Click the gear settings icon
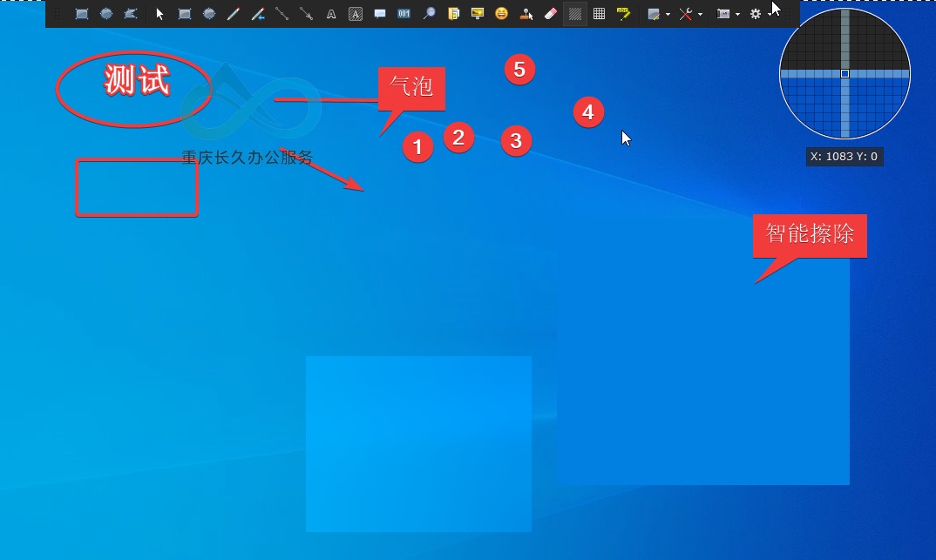936x560 pixels. point(755,14)
